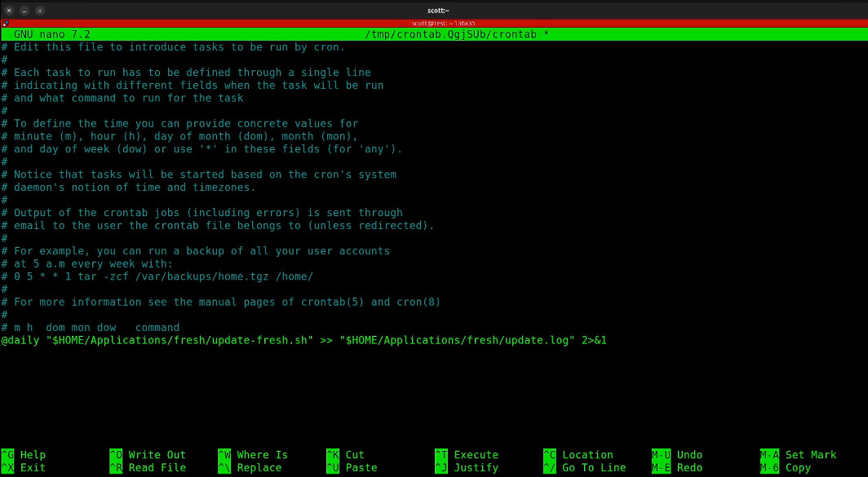Click the ^C Location shortcut

[x=578, y=455]
